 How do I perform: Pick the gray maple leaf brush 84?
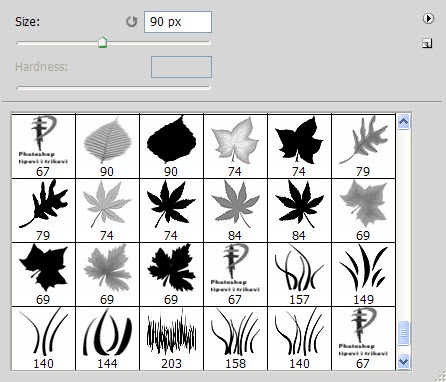click(235, 210)
